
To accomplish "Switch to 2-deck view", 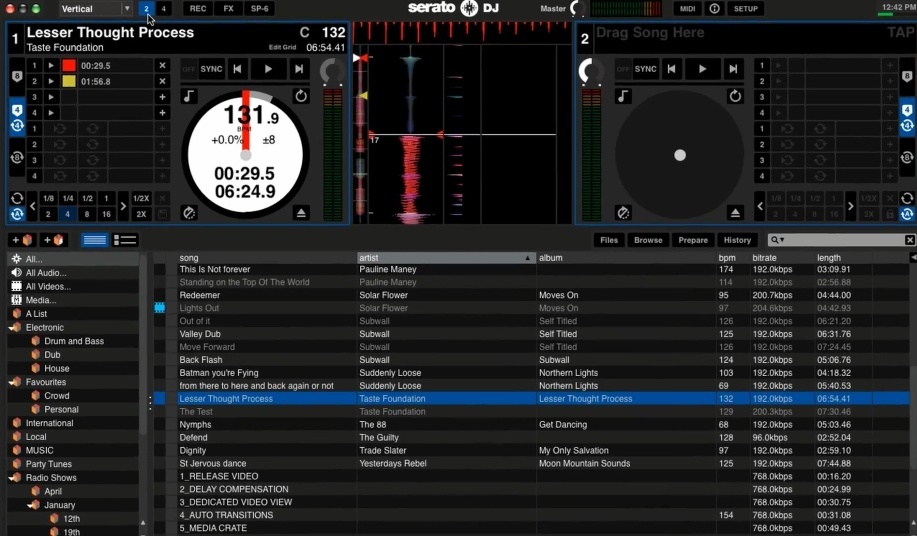I will pyautogui.click(x=146, y=9).
